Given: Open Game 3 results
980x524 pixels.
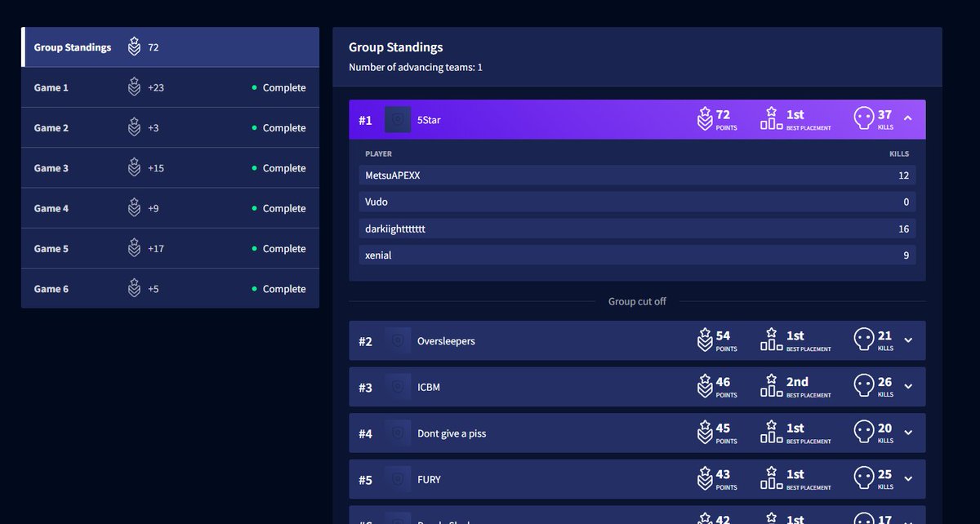Looking at the screenshot, I should click(170, 168).
